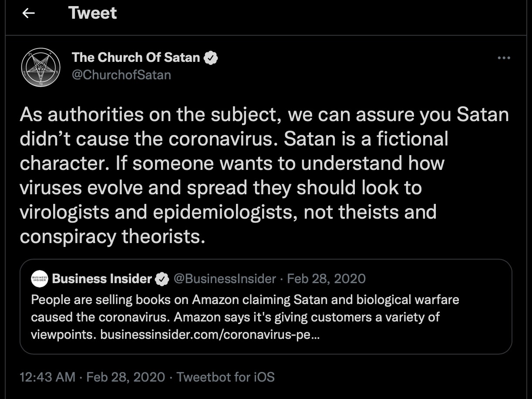This screenshot has height=399, width=532.
Task: Click the back arrow icon
Action: [29, 14]
